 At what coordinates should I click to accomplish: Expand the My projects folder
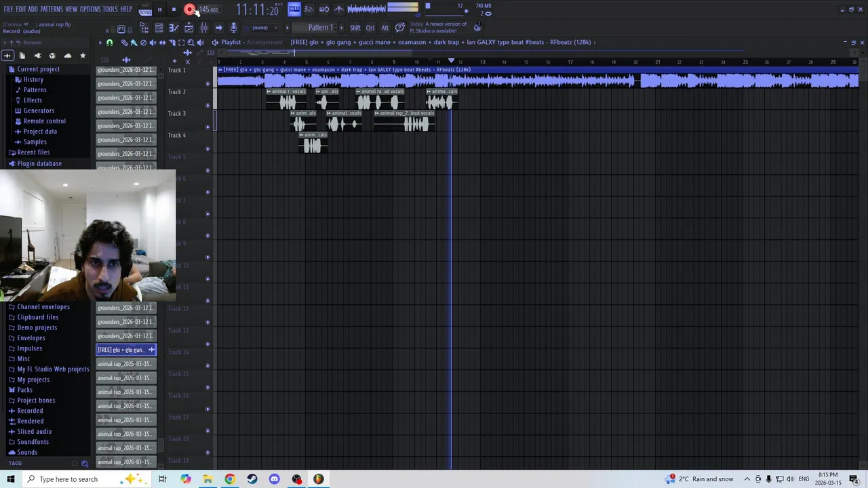tap(33, 380)
